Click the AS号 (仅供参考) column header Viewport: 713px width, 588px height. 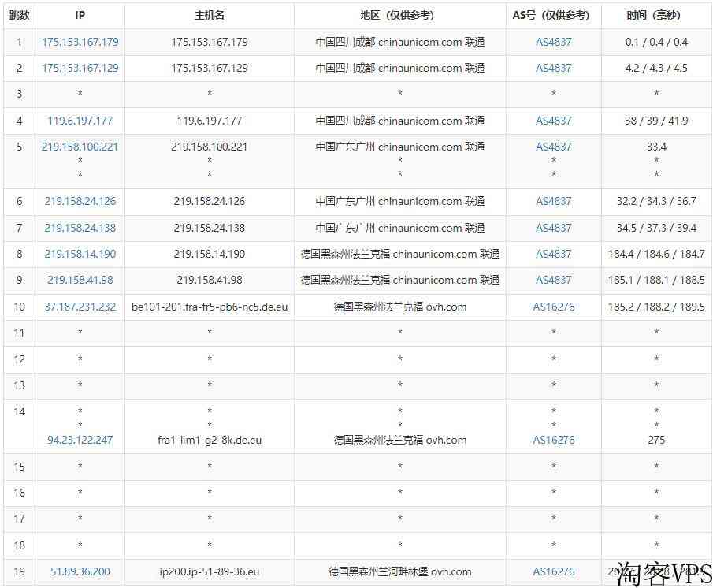click(x=551, y=15)
